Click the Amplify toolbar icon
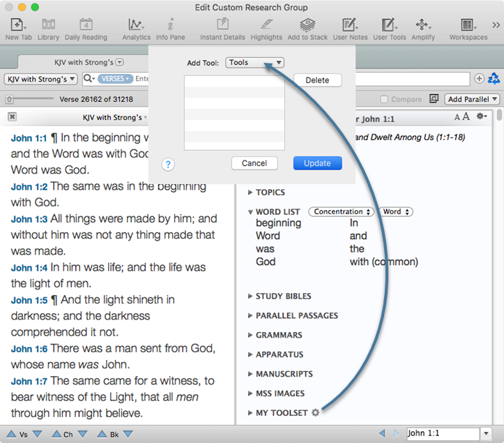 click(422, 25)
